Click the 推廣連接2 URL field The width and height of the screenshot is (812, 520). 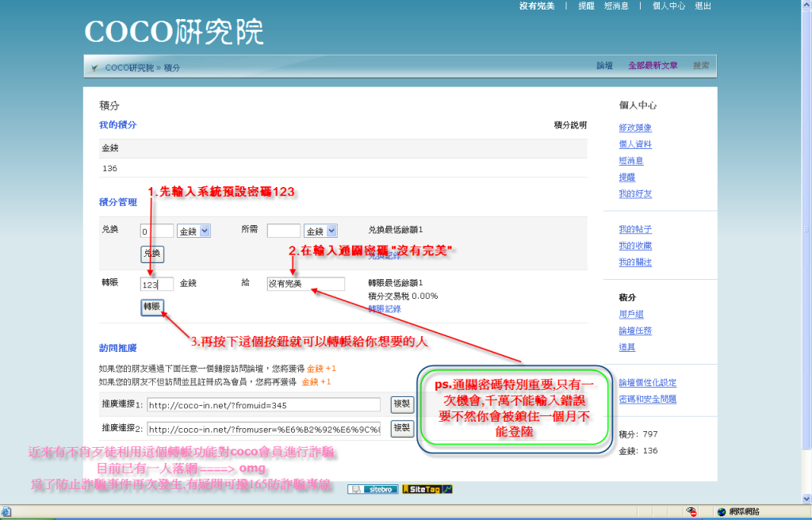263,429
